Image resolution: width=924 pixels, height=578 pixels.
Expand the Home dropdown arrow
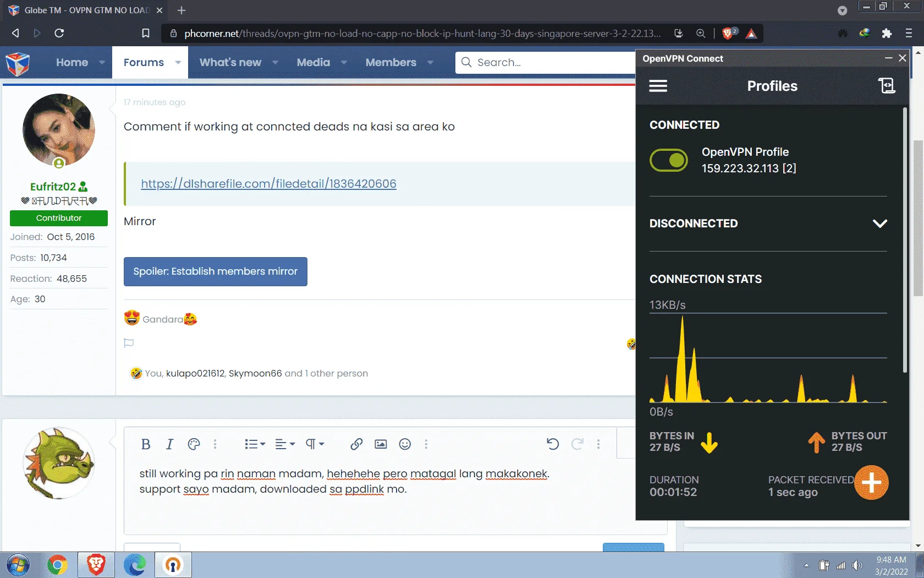tap(102, 62)
